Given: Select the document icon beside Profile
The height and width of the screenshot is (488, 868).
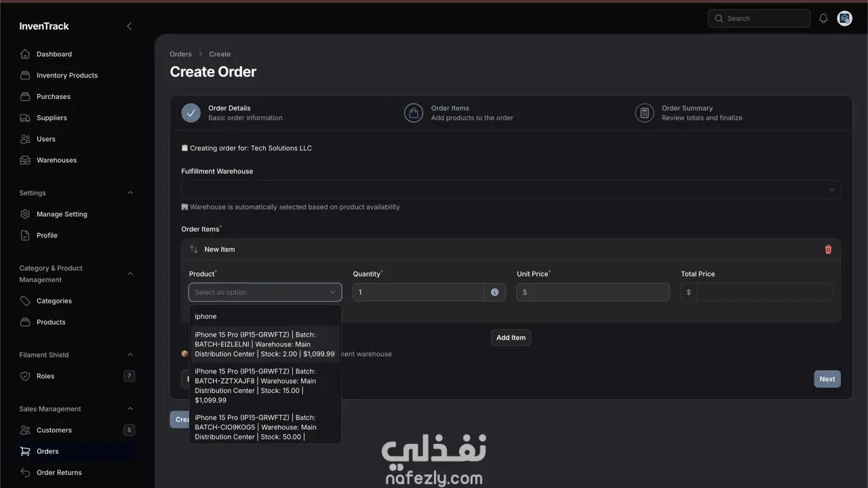Looking at the screenshot, I should (25, 235).
